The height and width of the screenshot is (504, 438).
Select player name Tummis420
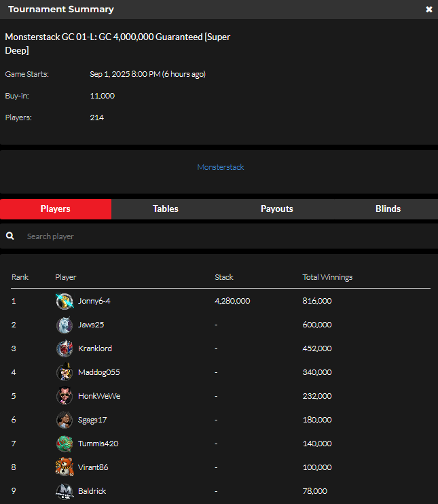98,444
